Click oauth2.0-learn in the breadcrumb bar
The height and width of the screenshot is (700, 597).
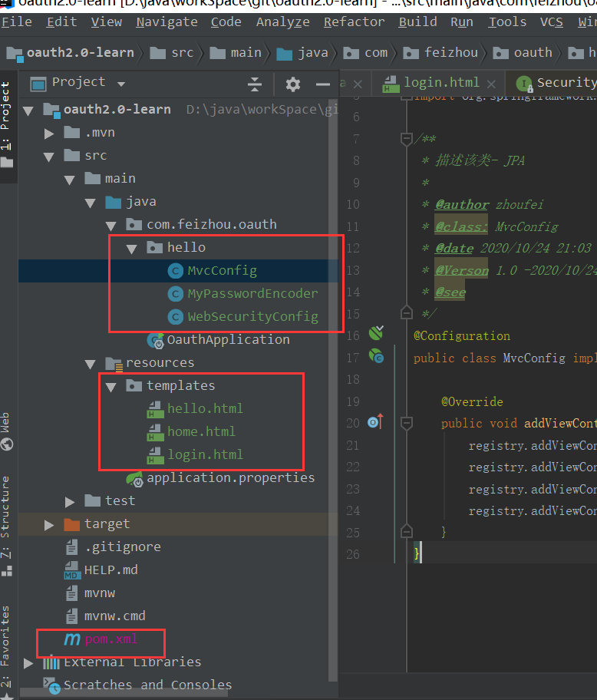click(x=71, y=53)
